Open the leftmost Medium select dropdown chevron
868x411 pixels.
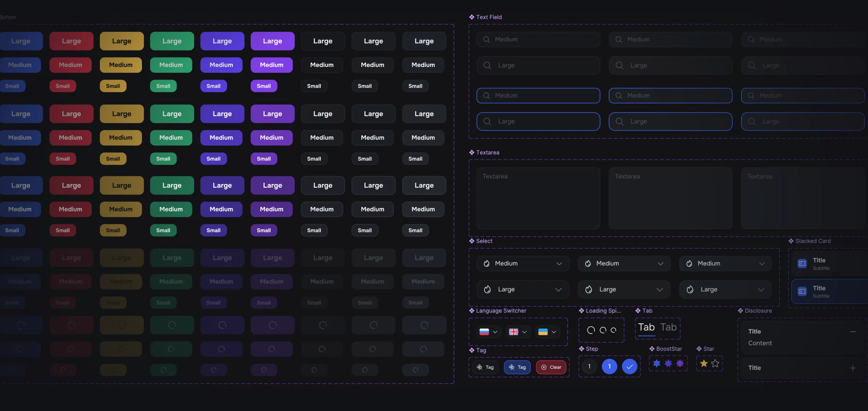pos(559,263)
